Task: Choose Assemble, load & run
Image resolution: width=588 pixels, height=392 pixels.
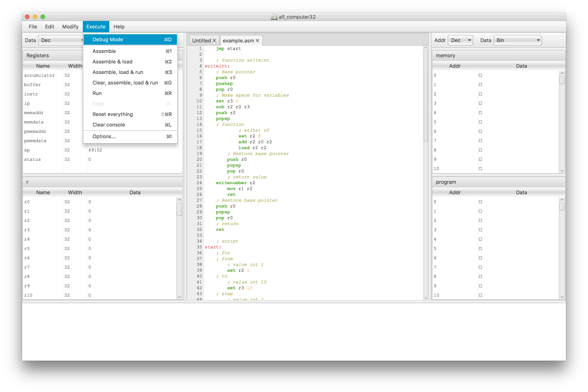Action: coord(130,72)
